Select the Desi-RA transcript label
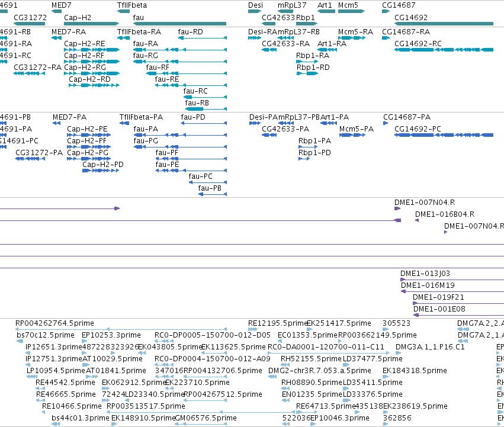The image size is (504, 427). coord(262,32)
